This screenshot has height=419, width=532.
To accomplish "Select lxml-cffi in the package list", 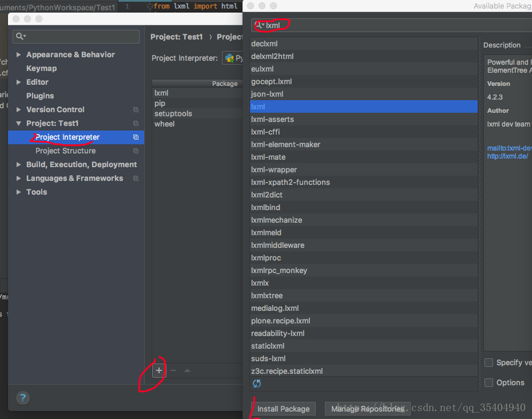I will point(265,132).
